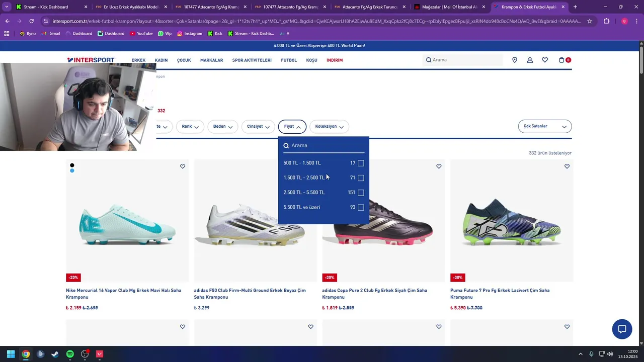Check the 500 TL - 1.500 TL price box
This screenshot has height=362, width=644.
(361, 163)
